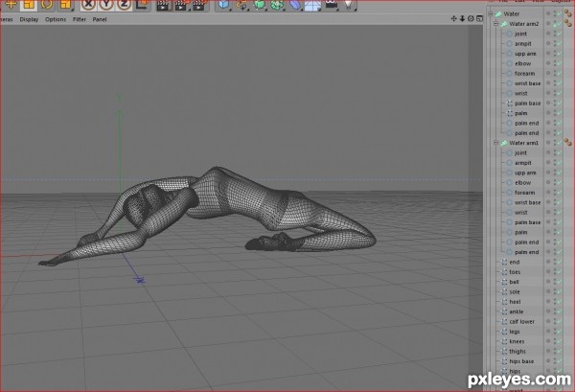
Task: Toggle active viewport maximize icon
Action: [x=479, y=18]
